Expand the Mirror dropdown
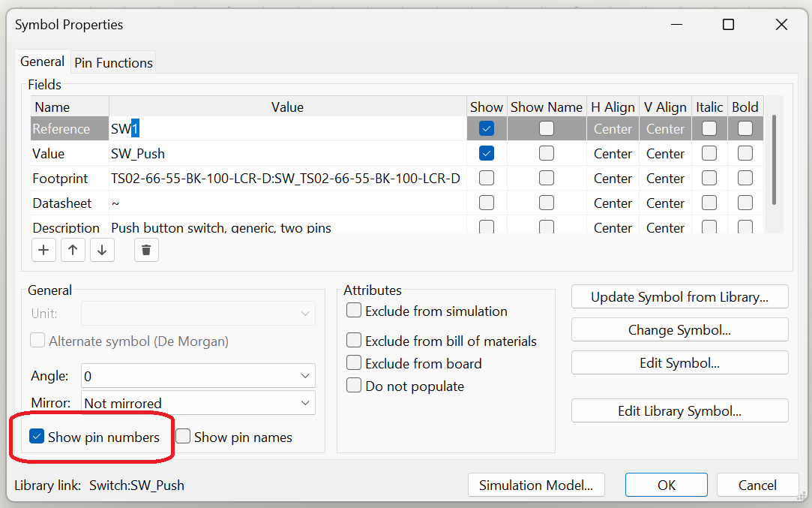 [199, 403]
